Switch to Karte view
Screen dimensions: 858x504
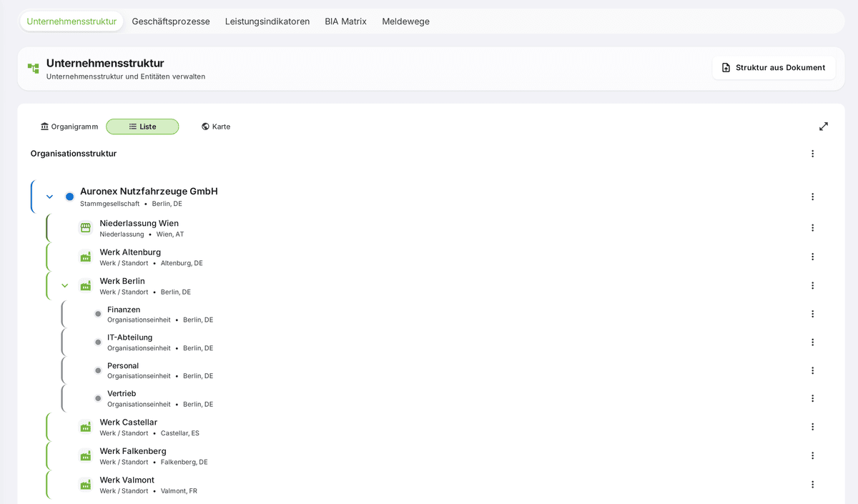tap(216, 127)
